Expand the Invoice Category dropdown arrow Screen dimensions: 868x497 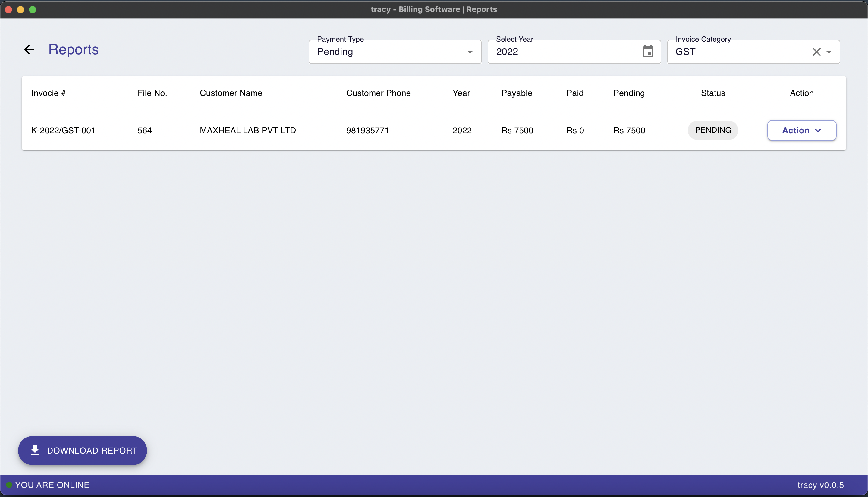point(829,52)
